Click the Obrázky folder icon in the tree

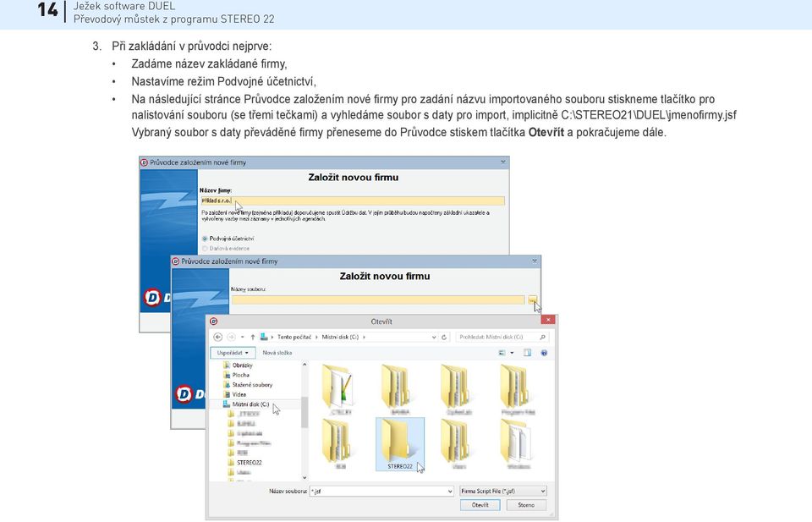click(227, 365)
